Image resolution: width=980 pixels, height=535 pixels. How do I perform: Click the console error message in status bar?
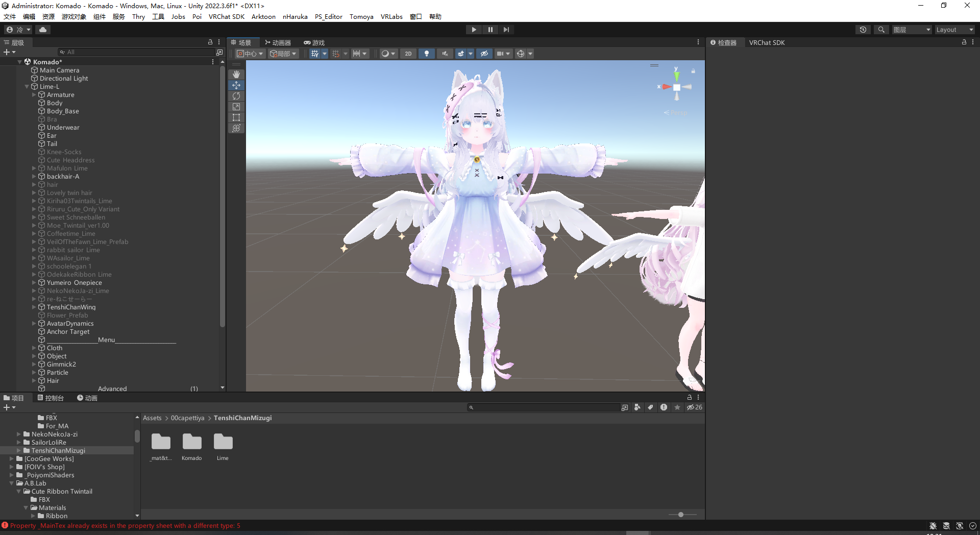pyautogui.click(x=125, y=526)
